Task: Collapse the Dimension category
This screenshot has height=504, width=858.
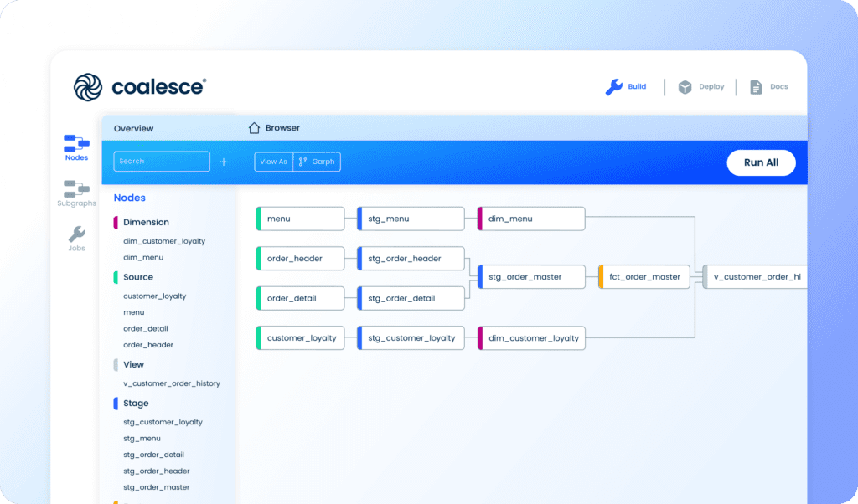Action: pos(147,222)
